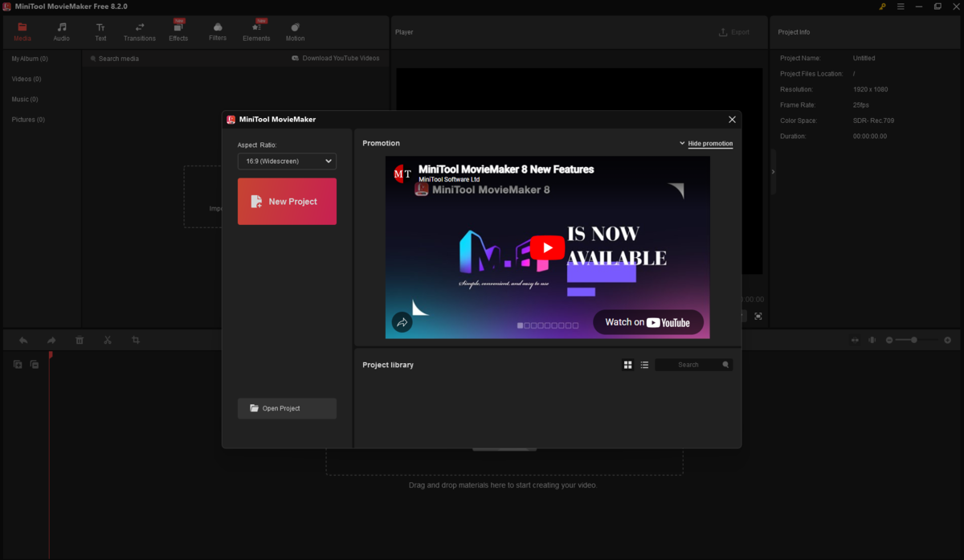Screen dimensions: 964x560
Task: Click the second track manager icon
Action: click(35, 364)
